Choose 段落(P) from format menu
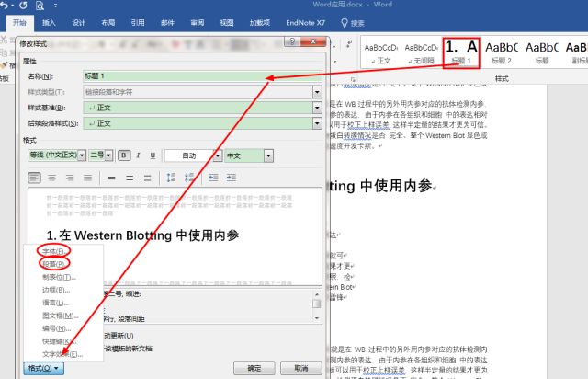 (x=55, y=264)
